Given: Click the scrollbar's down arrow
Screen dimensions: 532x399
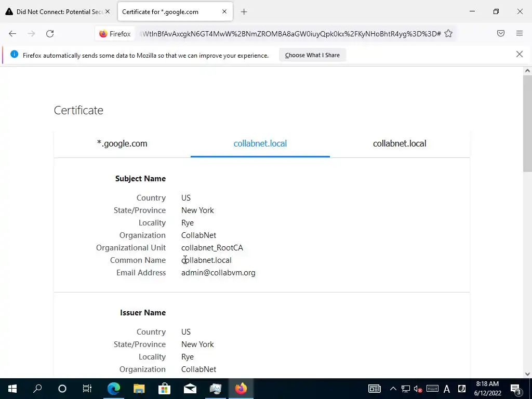Looking at the screenshot, I should (527, 374).
